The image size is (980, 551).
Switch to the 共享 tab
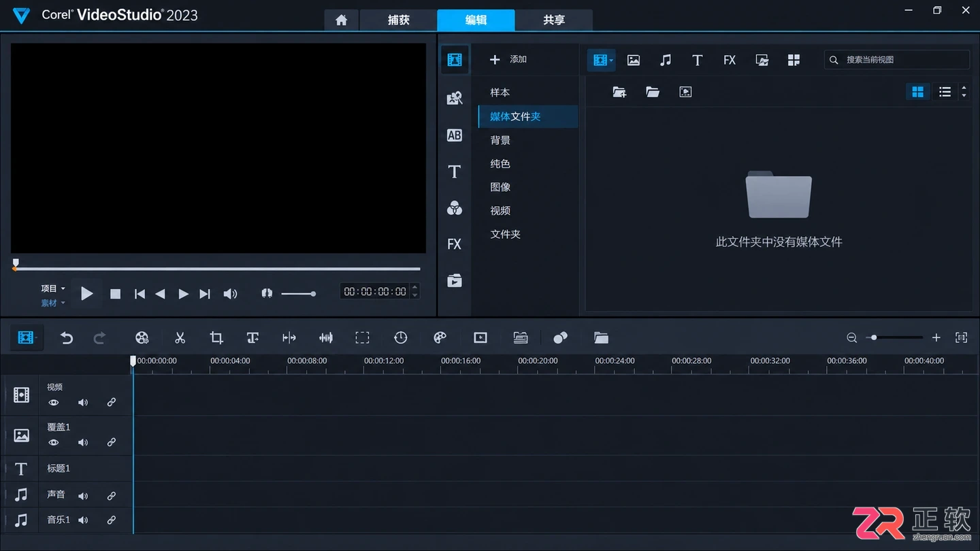554,20
